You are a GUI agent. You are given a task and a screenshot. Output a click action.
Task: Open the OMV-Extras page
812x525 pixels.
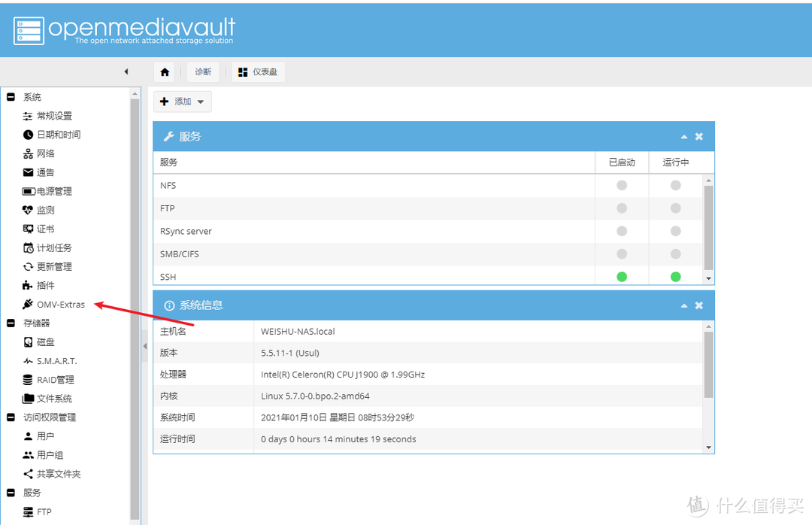click(x=61, y=304)
